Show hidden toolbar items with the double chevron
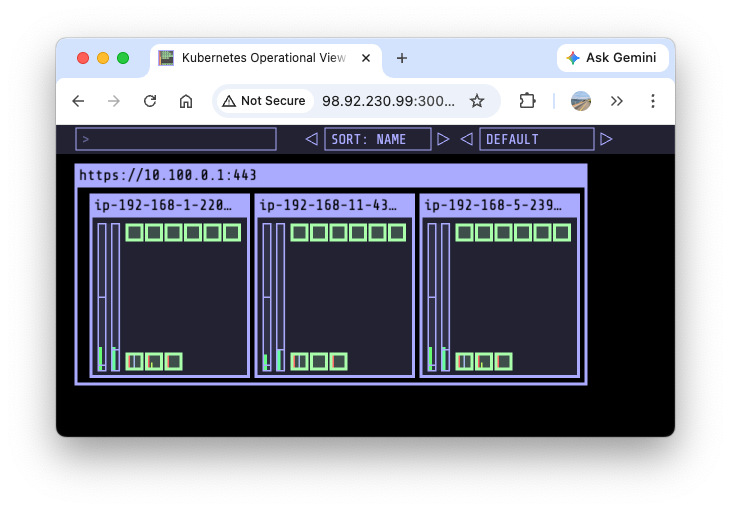Viewport: 731px width, 511px height. click(617, 101)
